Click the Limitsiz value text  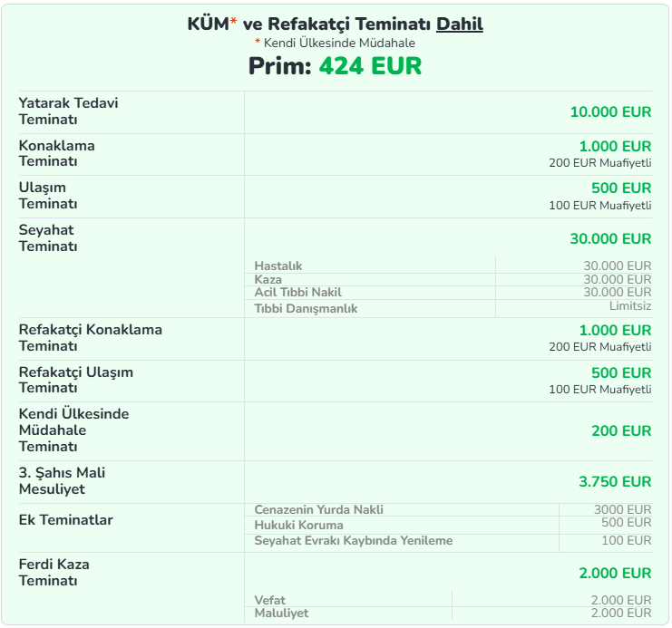(x=629, y=306)
